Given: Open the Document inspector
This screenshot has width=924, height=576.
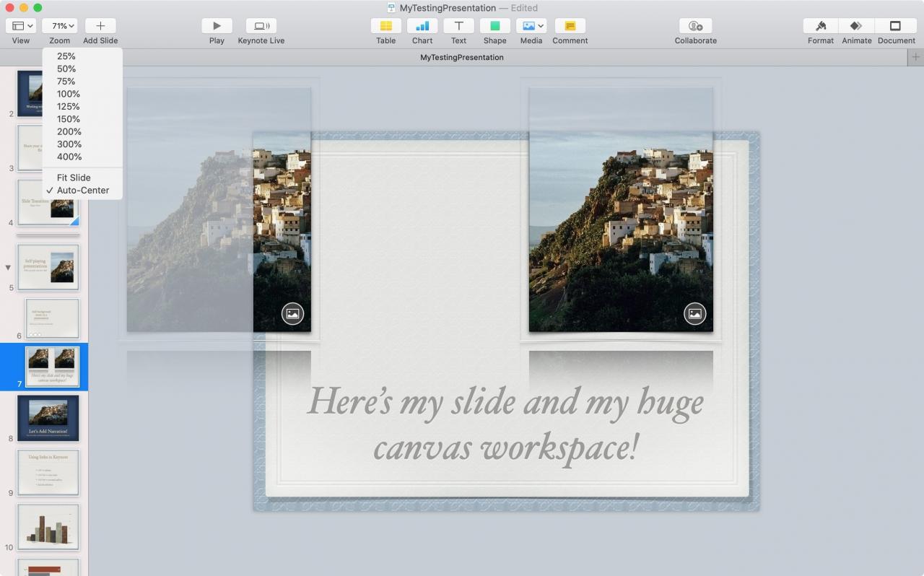Looking at the screenshot, I should pos(896,26).
